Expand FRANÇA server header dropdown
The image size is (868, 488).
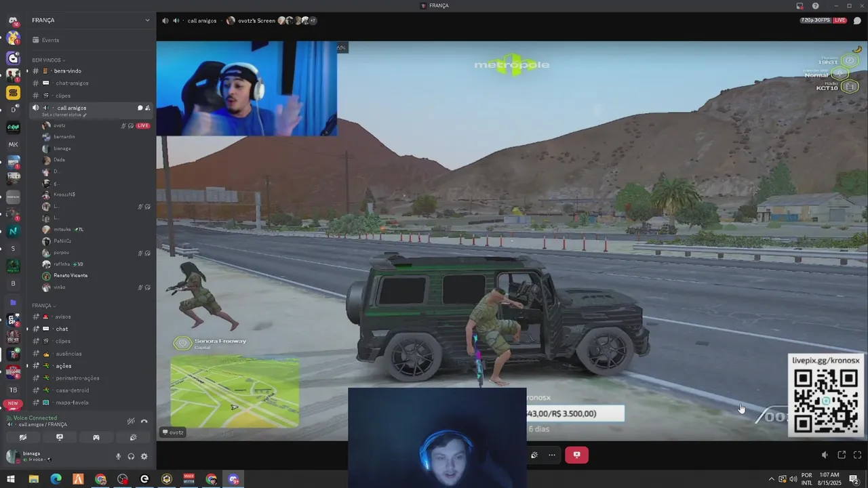tap(147, 20)
